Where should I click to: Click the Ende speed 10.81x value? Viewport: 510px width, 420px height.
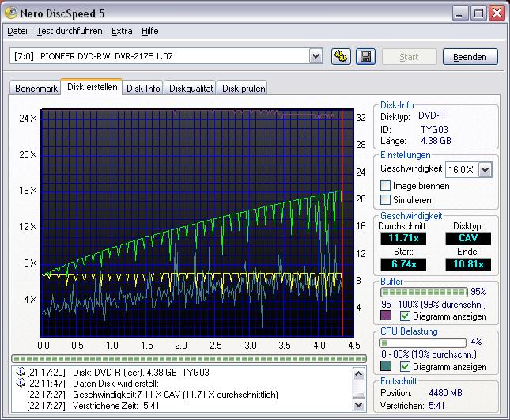(468, 264)
